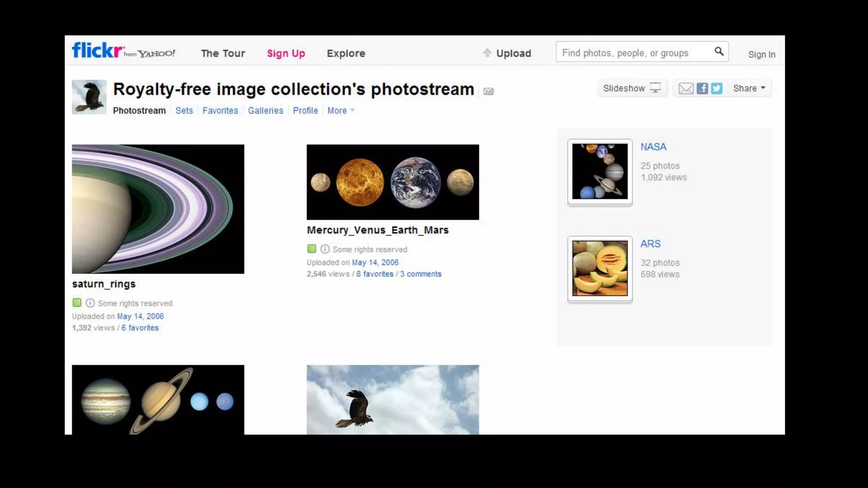This screenshot has height=488, width=868.
Task: Click the Upload arrow button
Action: (507, 53)
